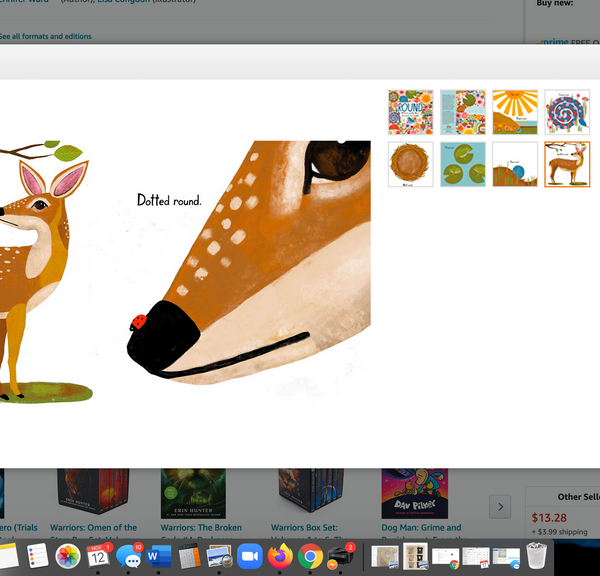The width and height of the screenshot is (600, 576).
Task: Open Warriors: The Broken Code link
Action: (x=201, y=527)
